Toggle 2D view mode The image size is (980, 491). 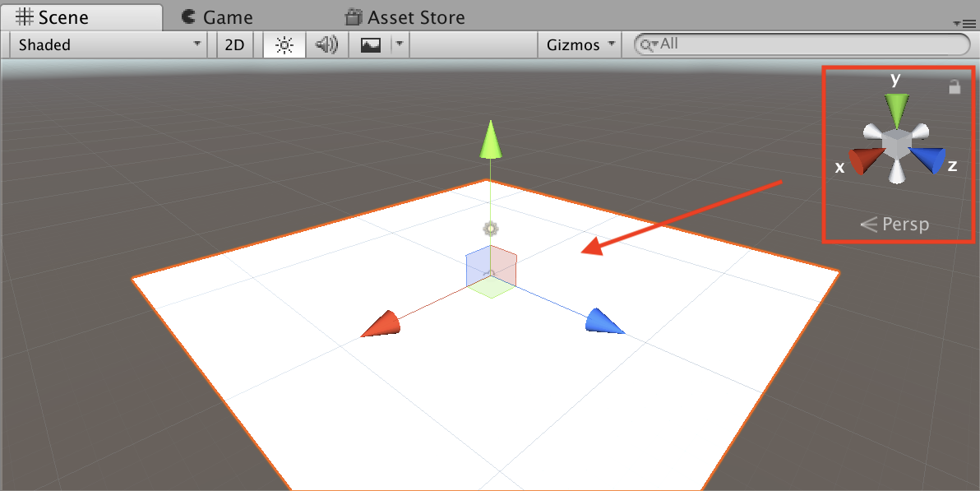point(234,45)
